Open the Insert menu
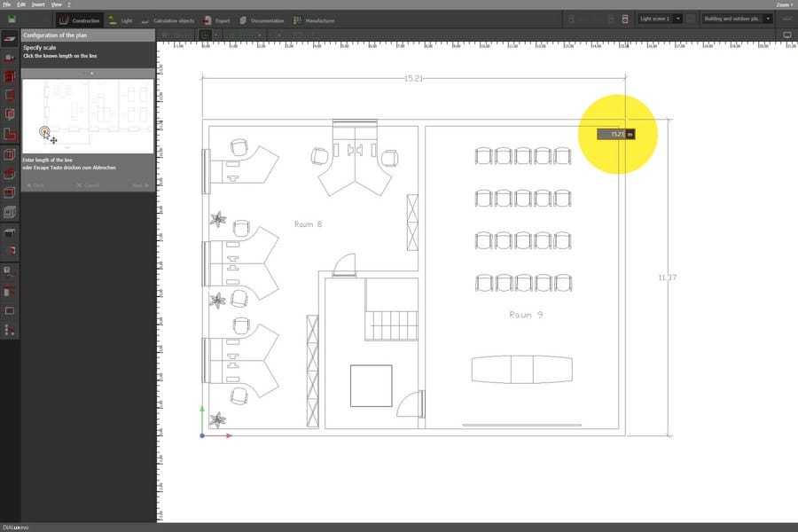 [x=38, y=4]
